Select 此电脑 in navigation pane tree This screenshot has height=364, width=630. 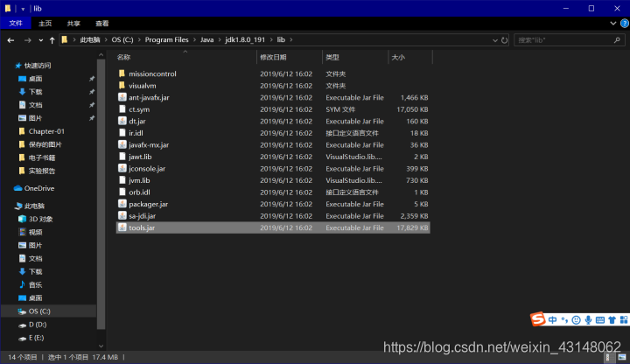click(x=34, y=206)
